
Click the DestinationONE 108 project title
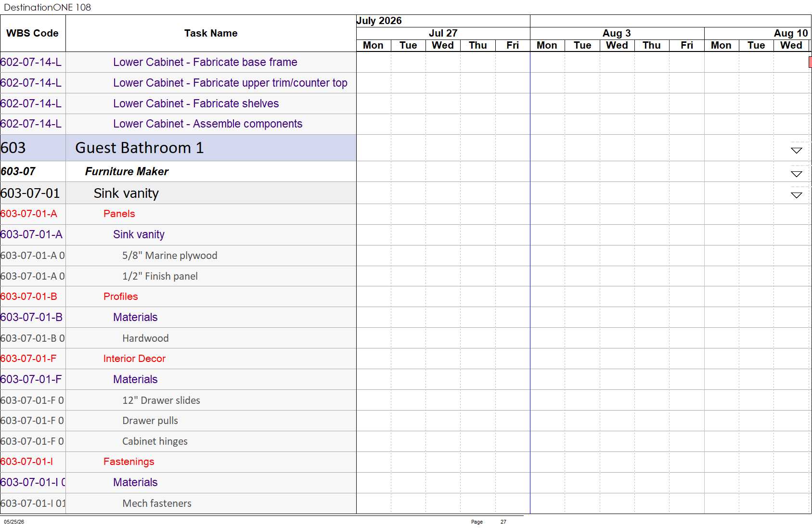click(x=47, y=7)
